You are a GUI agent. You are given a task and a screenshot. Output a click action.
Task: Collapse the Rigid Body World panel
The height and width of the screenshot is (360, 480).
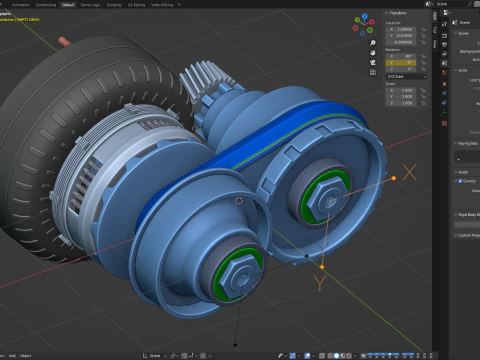[x=456, y=215]
